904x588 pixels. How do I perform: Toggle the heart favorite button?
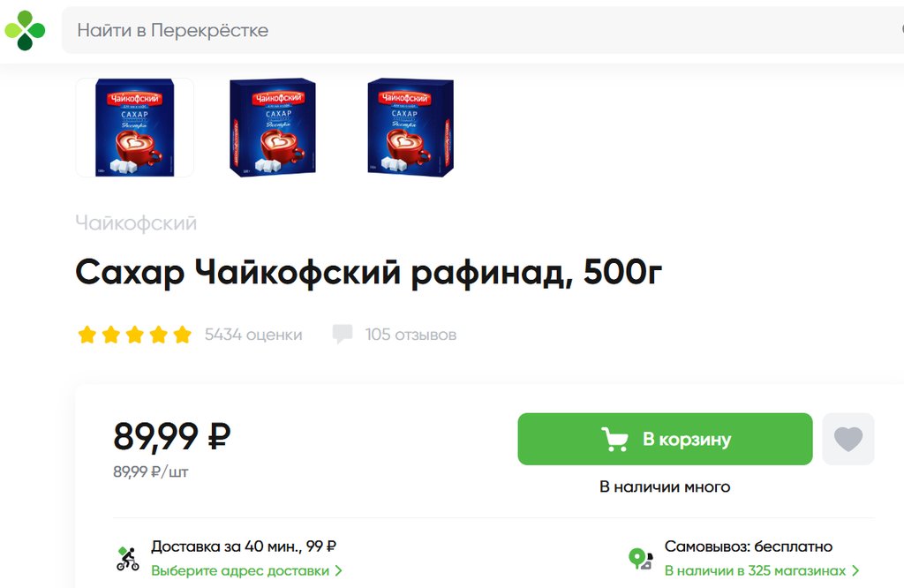pyautogui.click(x=848, y=440)
